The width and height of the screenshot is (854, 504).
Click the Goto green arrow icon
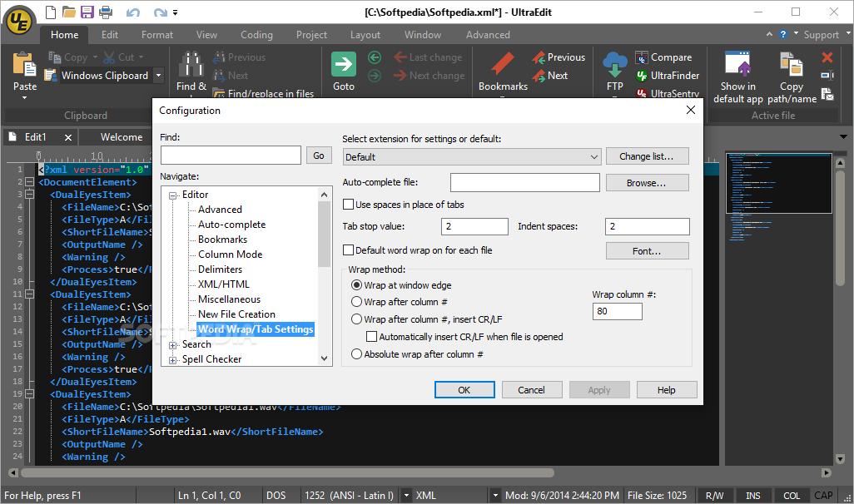344,64
